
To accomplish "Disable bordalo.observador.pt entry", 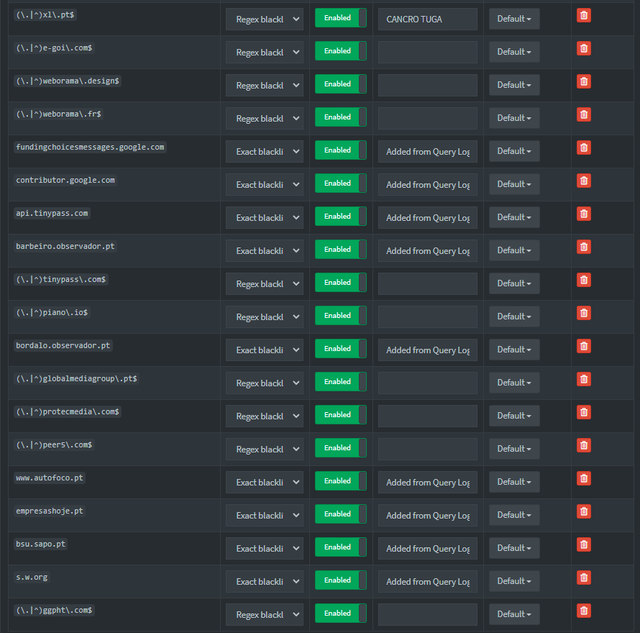I will click(x=341, y=349).
